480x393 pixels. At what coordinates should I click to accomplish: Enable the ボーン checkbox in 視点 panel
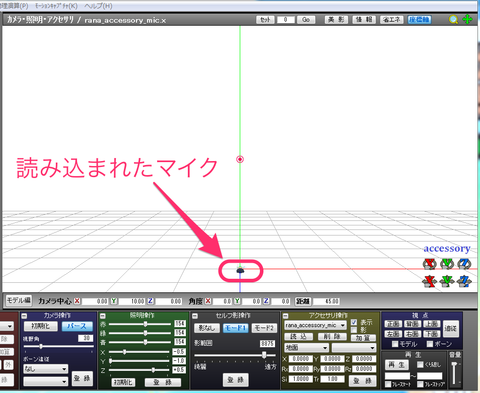click(x=430, y=344)
